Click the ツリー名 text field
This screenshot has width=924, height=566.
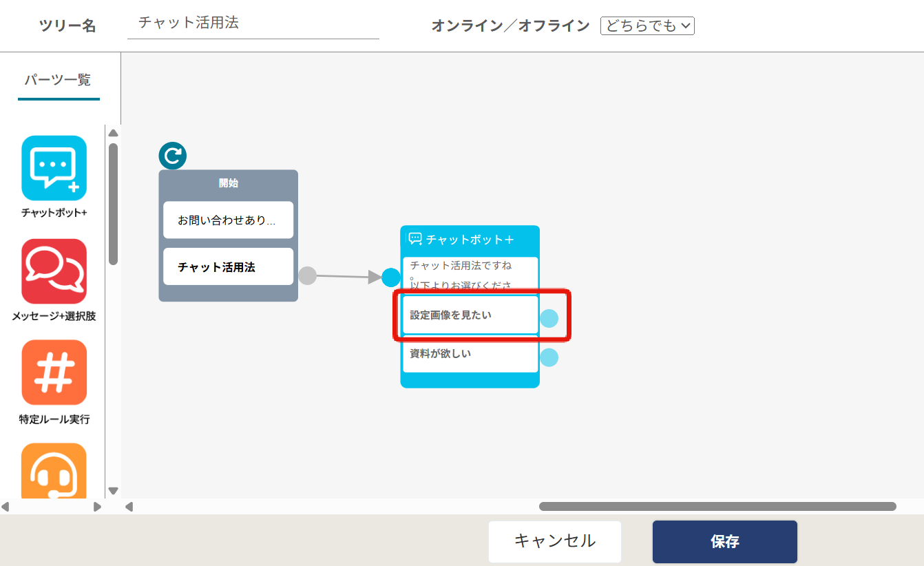click(253, 23)
